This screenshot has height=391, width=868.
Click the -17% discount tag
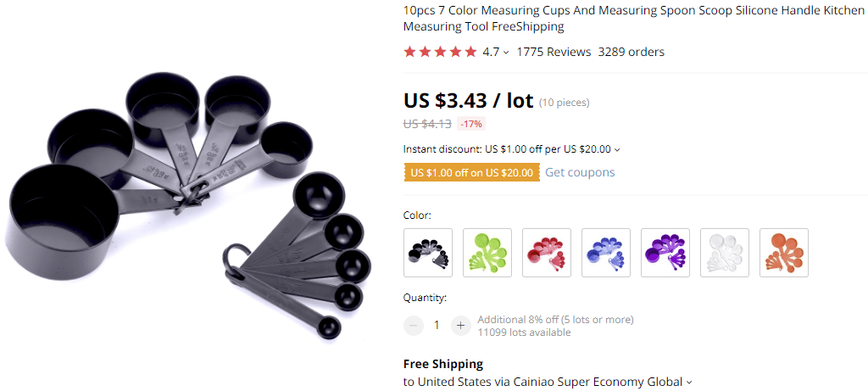click(x=471, y=124)
